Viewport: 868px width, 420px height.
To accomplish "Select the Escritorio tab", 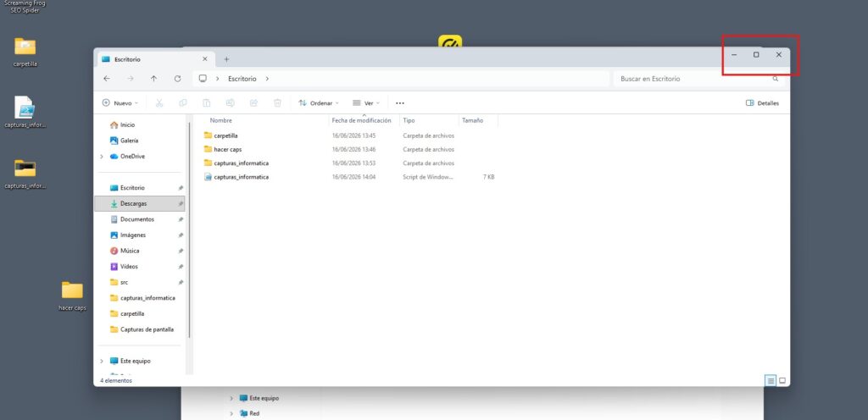I will coord(155,59).
